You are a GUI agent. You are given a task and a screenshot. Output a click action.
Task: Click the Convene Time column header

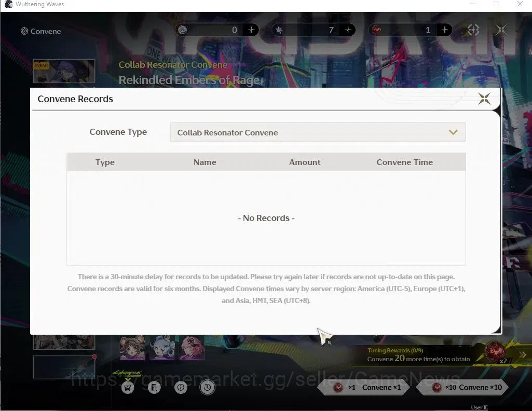404,162
